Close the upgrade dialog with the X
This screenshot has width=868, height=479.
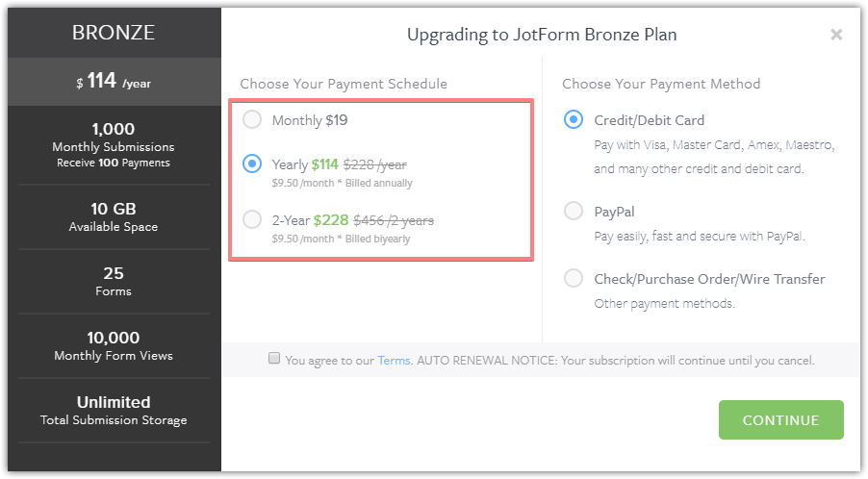click(836, 35)
